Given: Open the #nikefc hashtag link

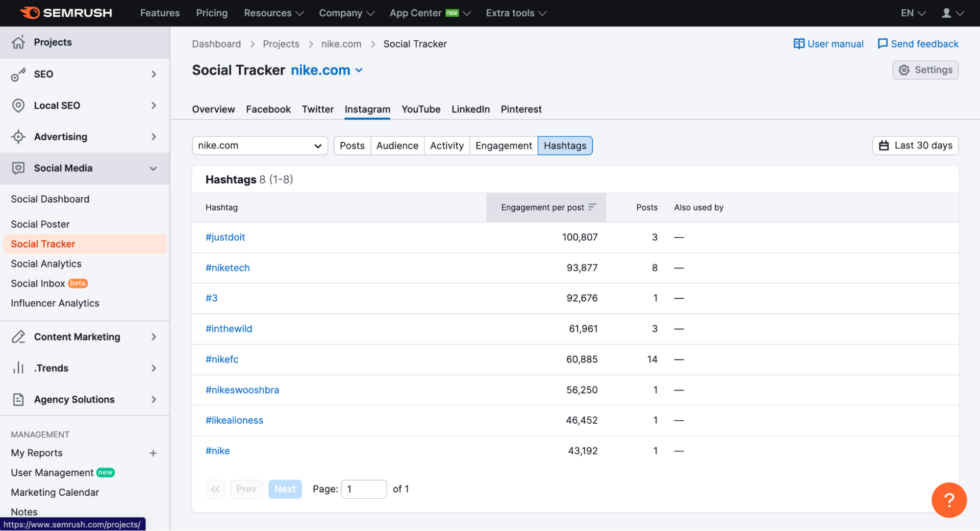Looking at the screenshot, I should coord(222,360).
